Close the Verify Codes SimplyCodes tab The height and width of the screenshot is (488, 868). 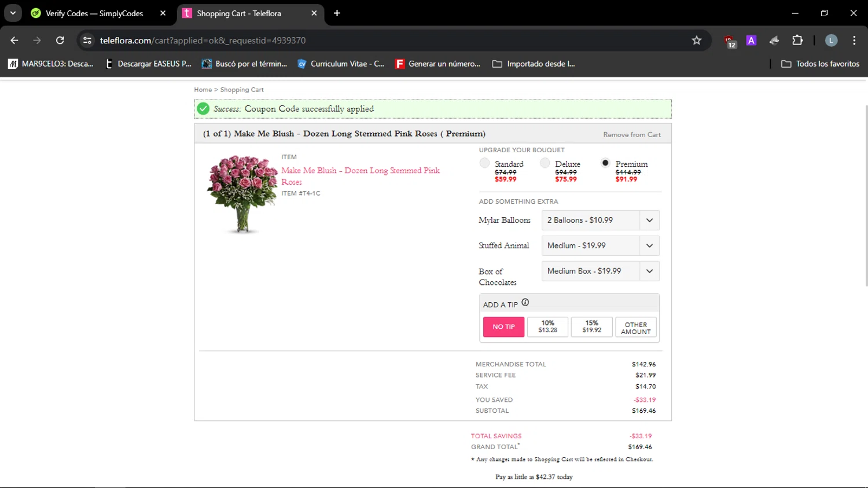[x=163, y=13]
